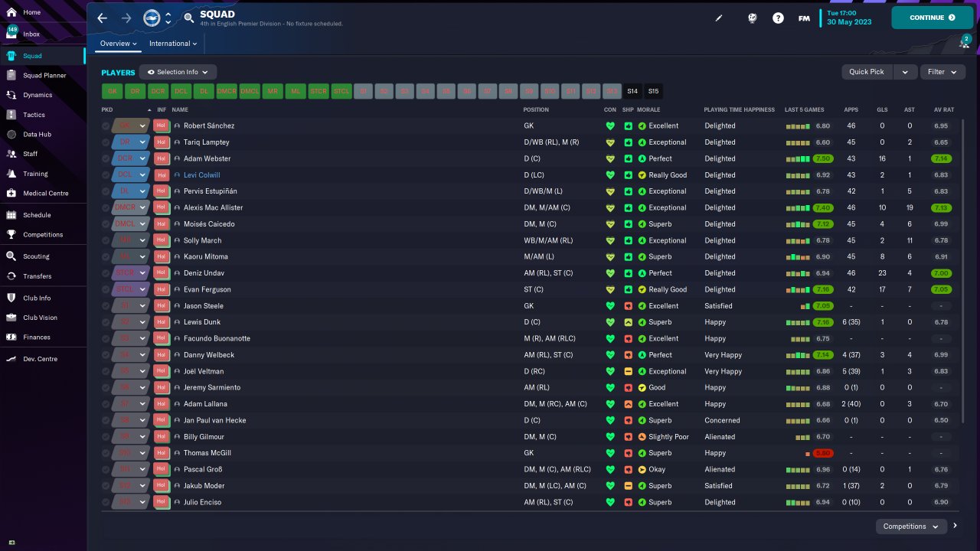Open Squad Planner in sidebar
Image resolution: width=980 pixels, height=551 pixels.
pyautogui.click(x=43, y=76)
